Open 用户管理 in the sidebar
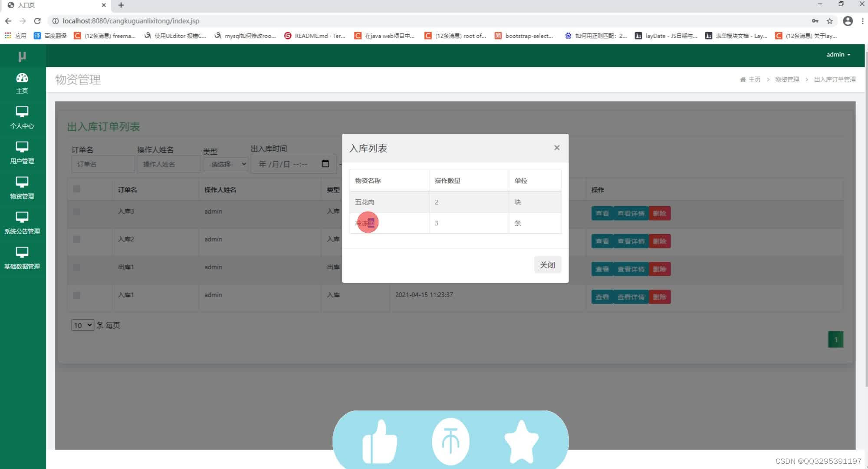This screenshot has height=469, width=868. pos(22,153)
